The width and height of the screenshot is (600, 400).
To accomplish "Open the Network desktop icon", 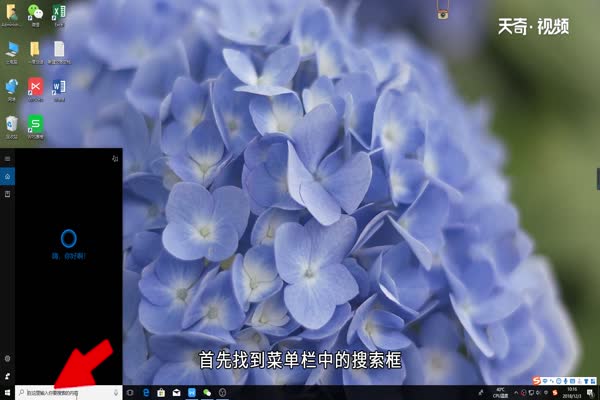I will 11,89.
